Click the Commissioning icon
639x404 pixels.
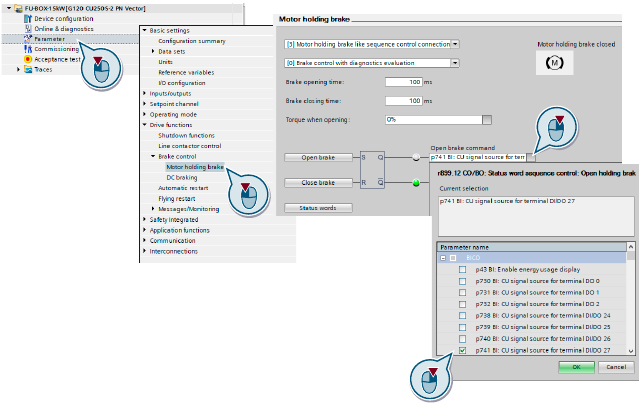point(28,49)
